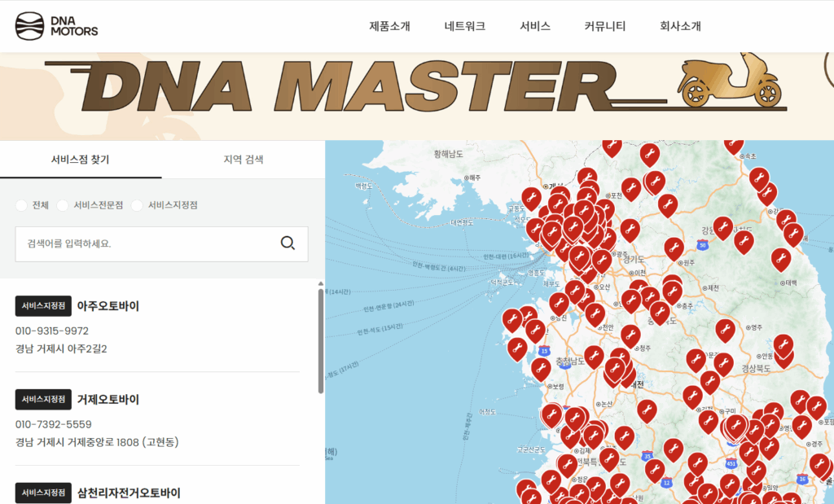Open the 커뮤니티 navigation menu
Viewport: 834px width, 504px height.
point(604,26)
